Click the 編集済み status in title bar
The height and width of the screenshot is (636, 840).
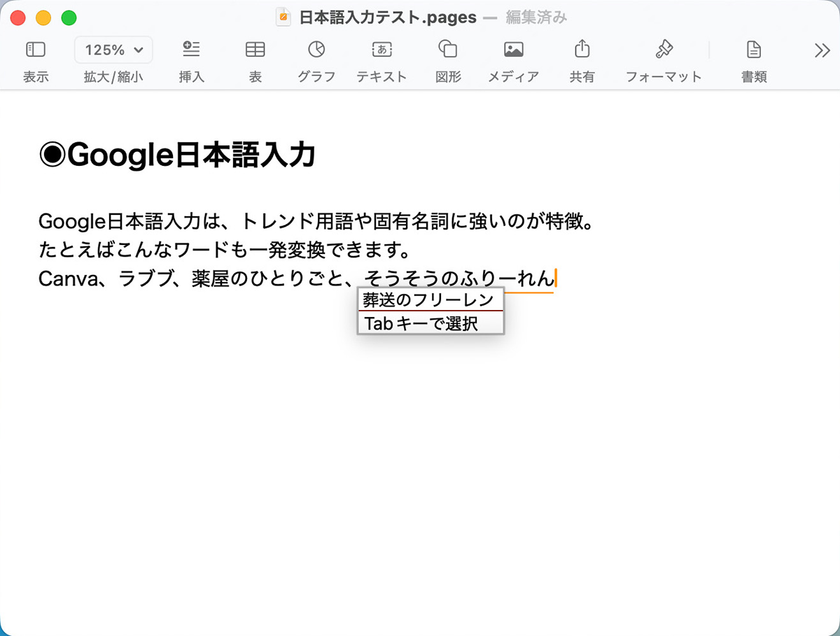(537, 17)
